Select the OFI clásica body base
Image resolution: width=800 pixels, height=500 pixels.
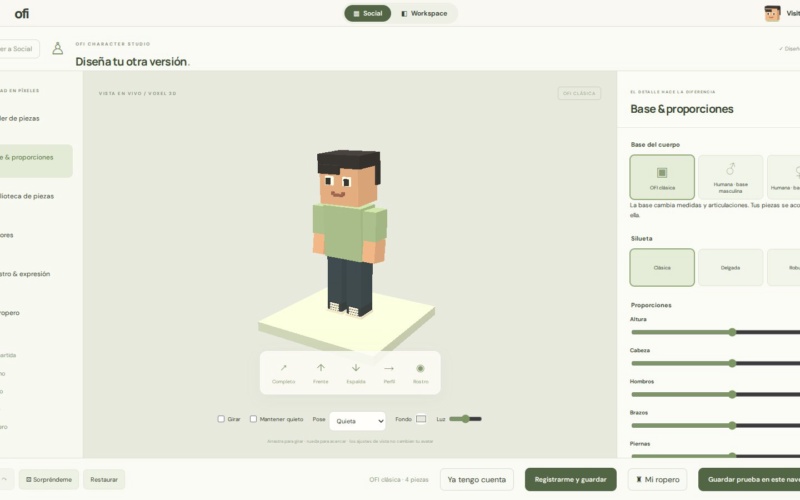(662, 177)
